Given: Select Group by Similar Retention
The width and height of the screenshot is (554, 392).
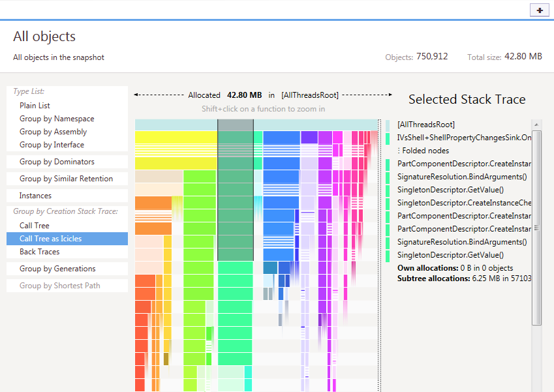Looking at the screenshot, I should tap(66, 179).
